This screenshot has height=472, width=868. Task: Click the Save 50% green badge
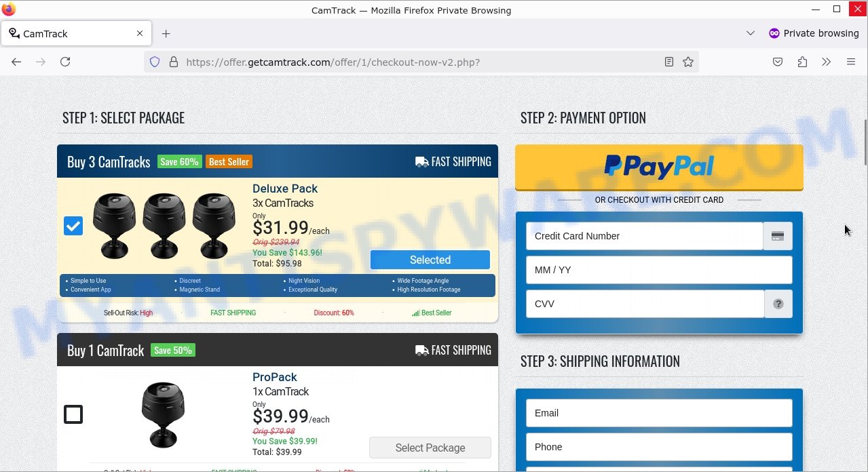[x=173, y=351]
